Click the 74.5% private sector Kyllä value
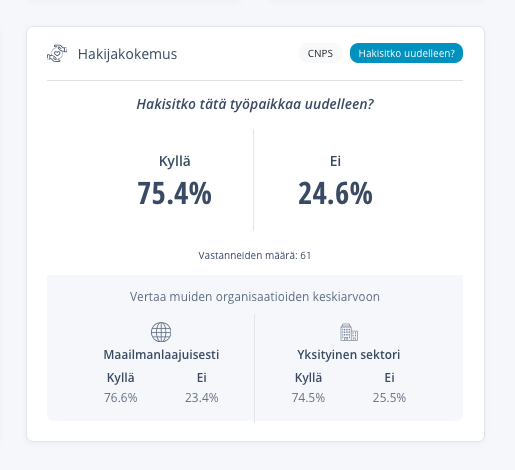The width and height of the screenshot is (515, 470). tap(308, 397)
